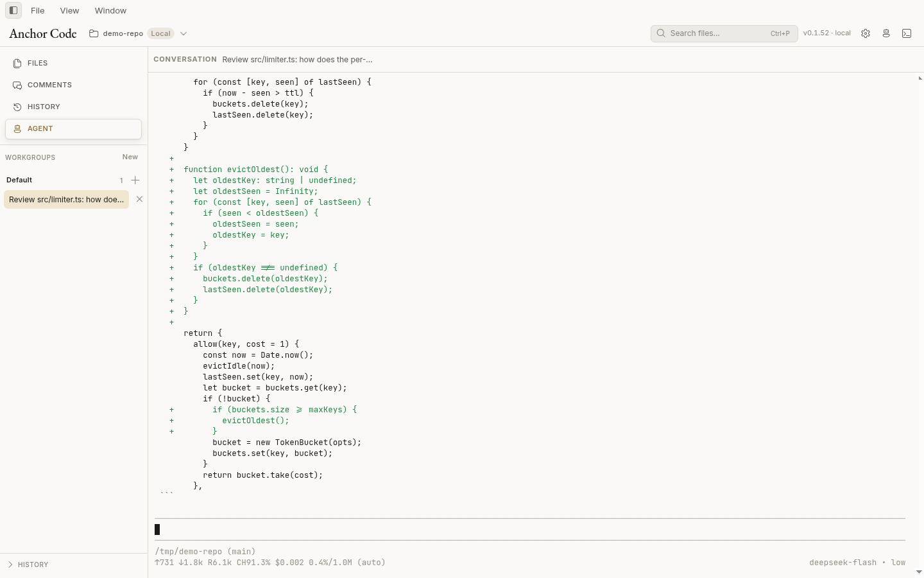924x578 pixels.
Task: Click the Anchor Code logo
Action: coord(43,33)
